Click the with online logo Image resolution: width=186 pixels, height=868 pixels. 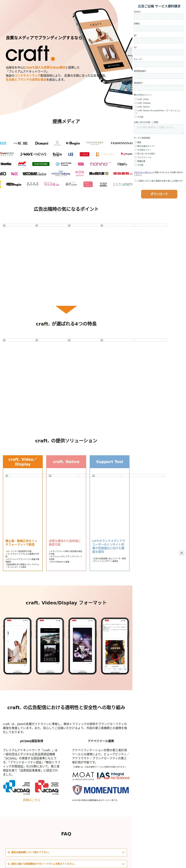point(80,174)
